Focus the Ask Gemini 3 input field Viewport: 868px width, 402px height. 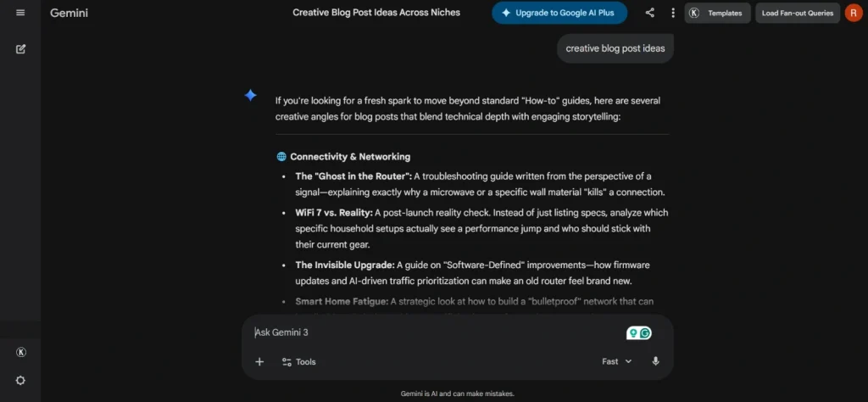click(437, 332)
